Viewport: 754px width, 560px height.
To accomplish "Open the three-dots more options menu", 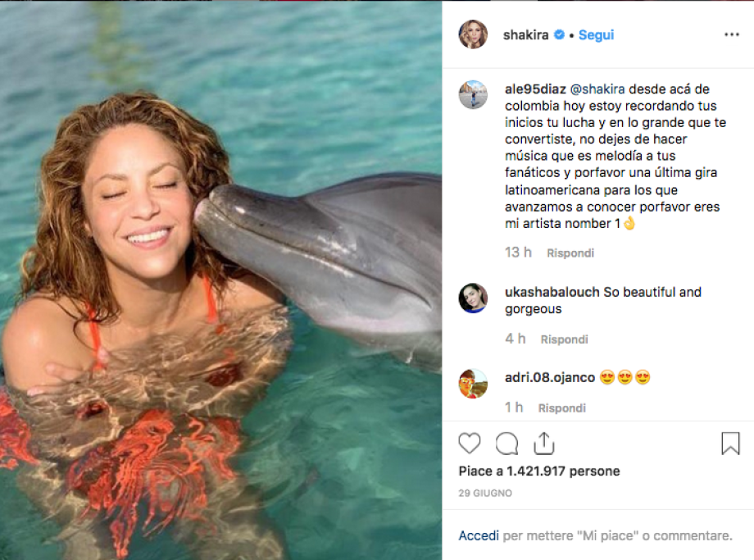I will (732, 35).
